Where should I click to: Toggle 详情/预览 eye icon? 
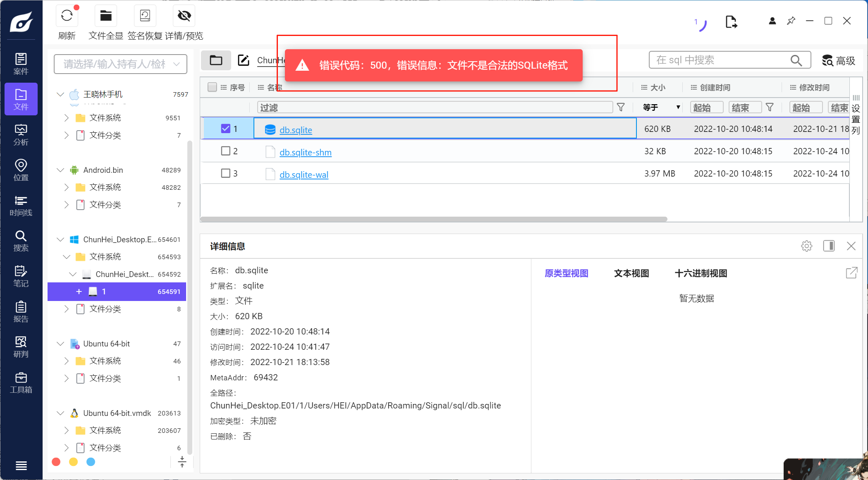click(x=184, y=16)
